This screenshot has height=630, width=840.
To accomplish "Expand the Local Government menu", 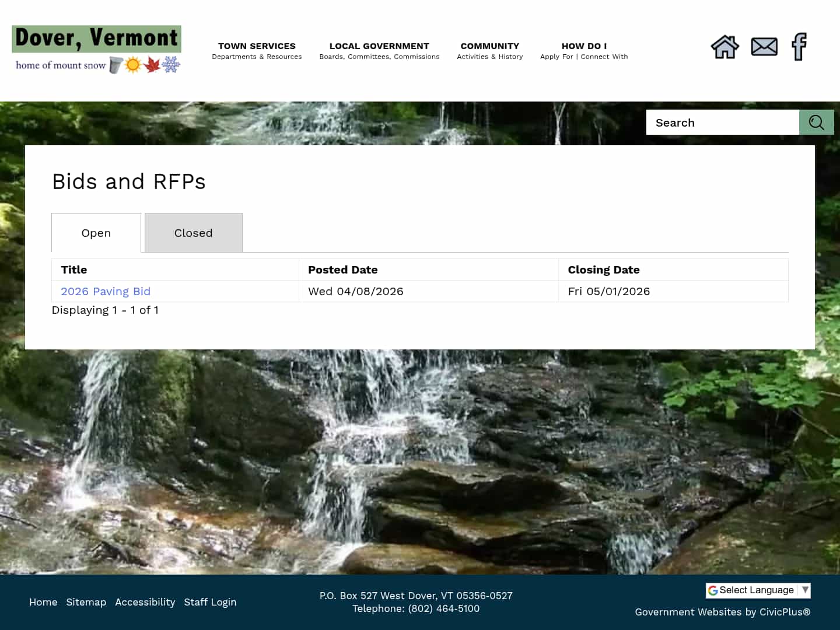I will 380,50.
